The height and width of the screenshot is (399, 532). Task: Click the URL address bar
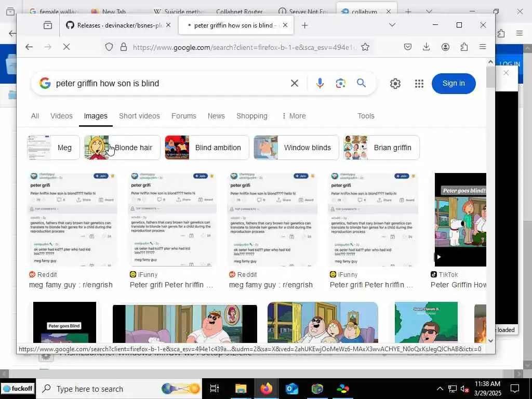click(244, 47)
